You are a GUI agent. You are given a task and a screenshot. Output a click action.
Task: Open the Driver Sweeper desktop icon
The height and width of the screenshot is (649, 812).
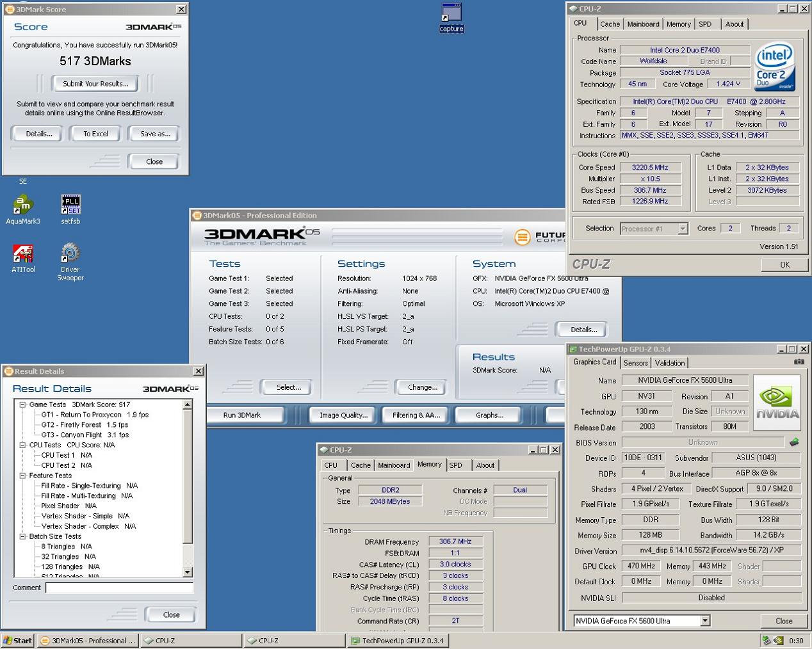pos(70,262)
